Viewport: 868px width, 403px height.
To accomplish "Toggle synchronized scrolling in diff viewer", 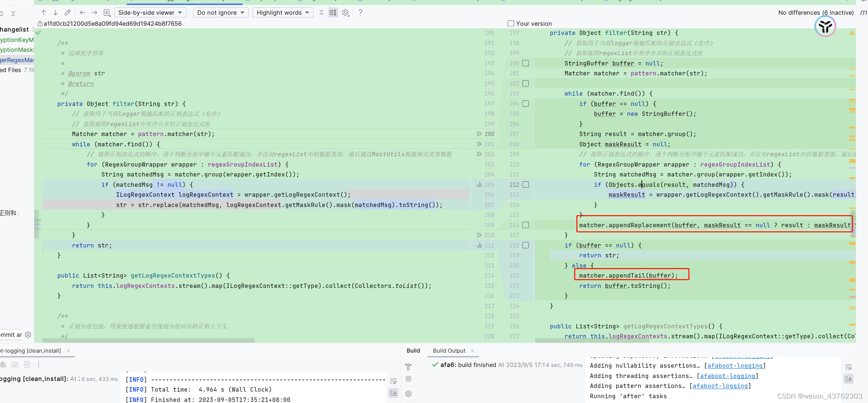I will pos(333,12).
